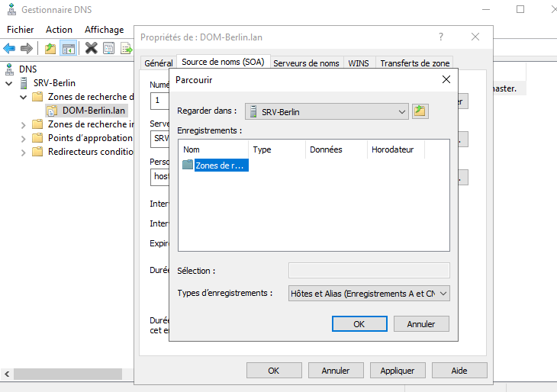The width and height of the screenshot is (557, 392).
Task: Click Annuler in the Parcourir dialog
Action: tap(420, 323)
